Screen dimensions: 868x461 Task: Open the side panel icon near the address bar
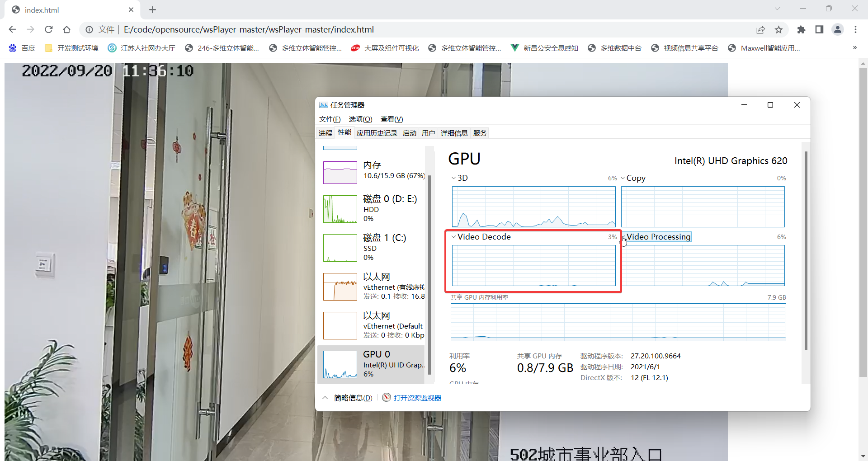[820, 29]
